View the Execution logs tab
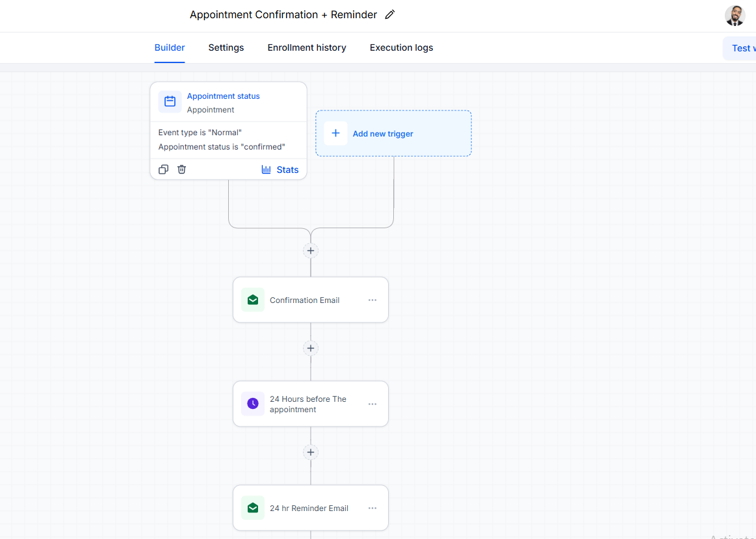The image size is (756, 539). pyautogui.click(x=401, y=47)
